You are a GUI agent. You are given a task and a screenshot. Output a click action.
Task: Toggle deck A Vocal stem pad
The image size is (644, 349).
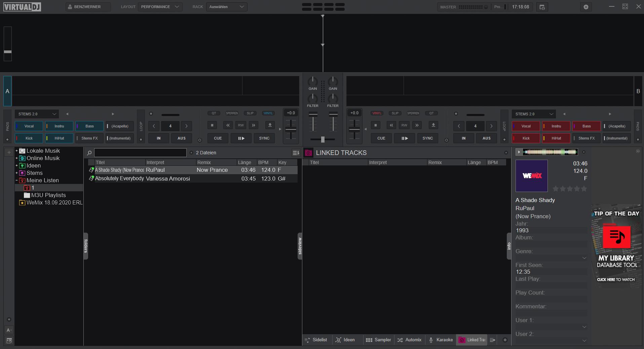tap(29, 126)
